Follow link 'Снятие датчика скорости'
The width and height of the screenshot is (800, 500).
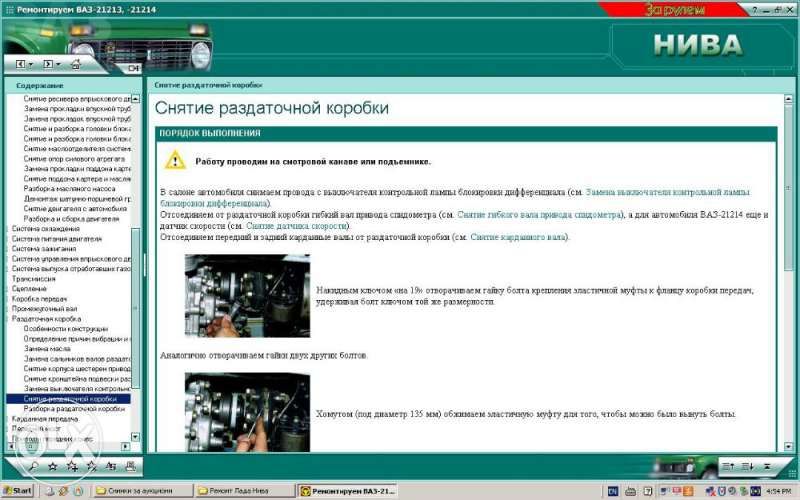point(296,226)
